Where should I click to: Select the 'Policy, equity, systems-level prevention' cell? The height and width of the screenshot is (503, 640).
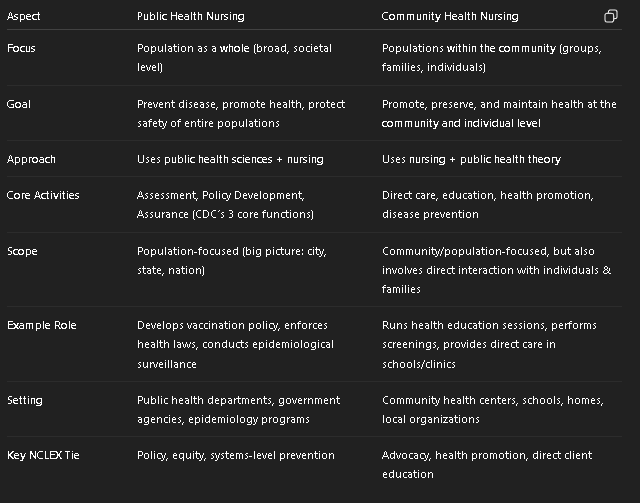pos(236,455)
